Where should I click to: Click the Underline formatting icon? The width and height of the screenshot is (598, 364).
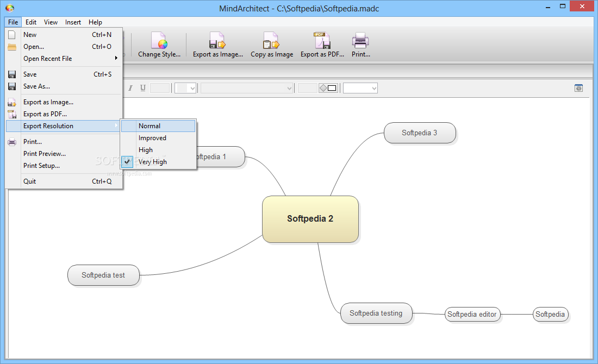coord(142,88)
